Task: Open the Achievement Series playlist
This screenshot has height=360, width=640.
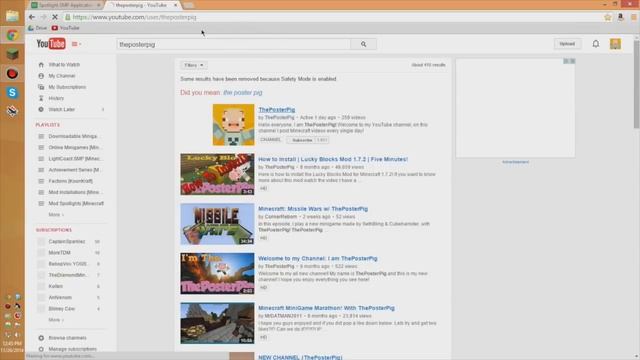Action: (x=75, y=170)
